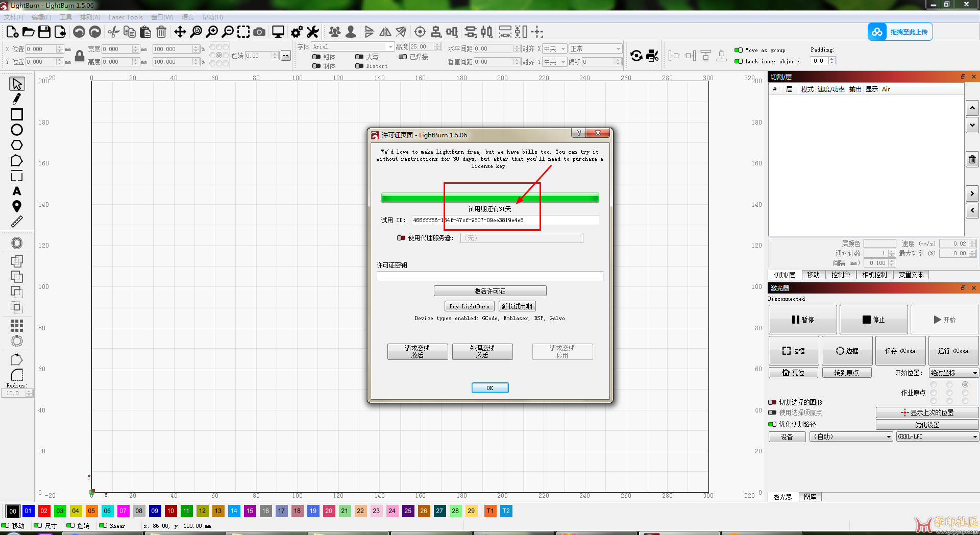Toggle 切割选择的图形 switch
Viewport: 980px width, 535px height.
(772, 402)
